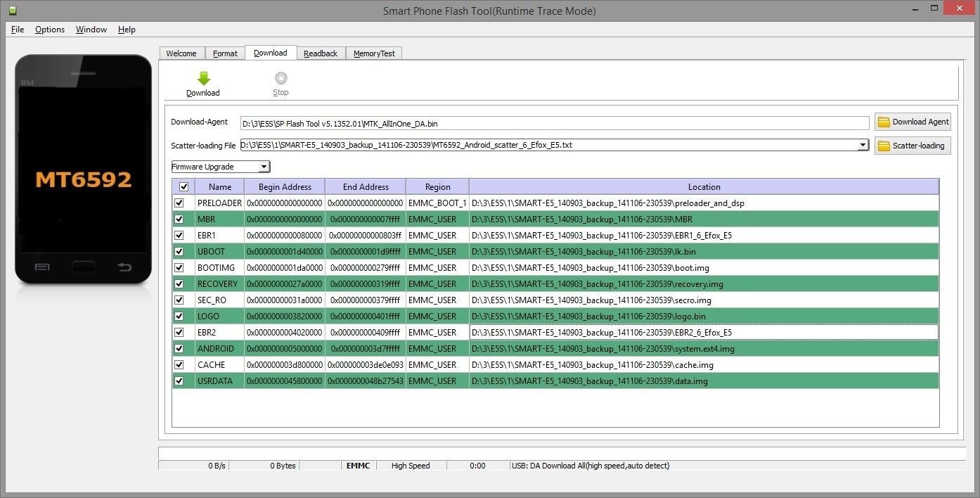This screenshot has height=498, width=980.
Task: Expand the Scatter-loading File path dropdown
Action: (863, 145)
